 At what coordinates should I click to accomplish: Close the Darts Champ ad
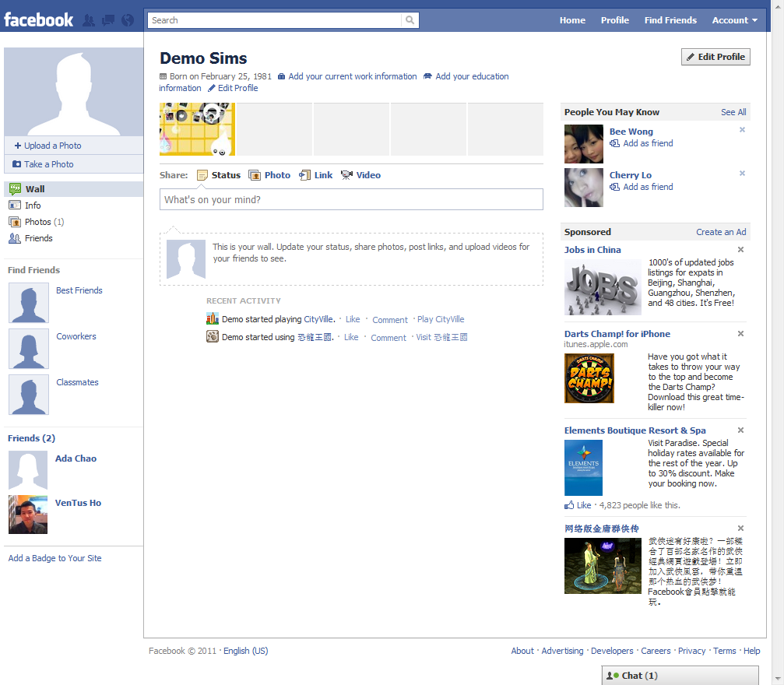[741, 333]
